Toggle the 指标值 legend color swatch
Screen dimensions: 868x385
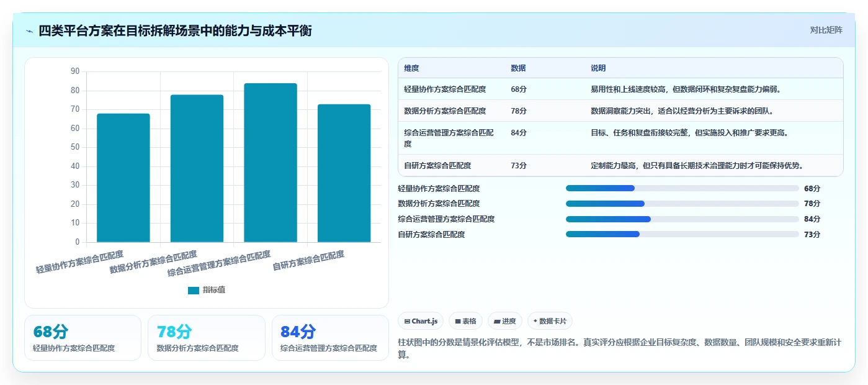pos(194,290)
